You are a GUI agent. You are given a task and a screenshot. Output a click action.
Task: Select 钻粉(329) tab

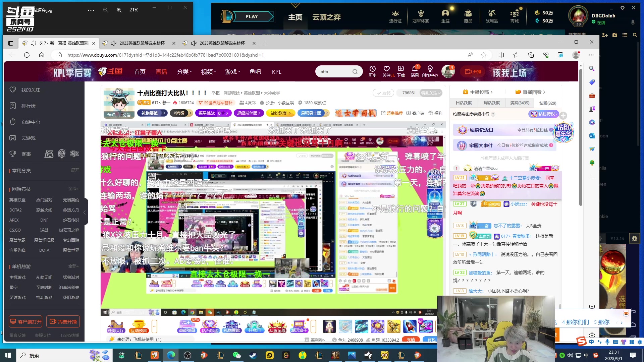point(547,103)
